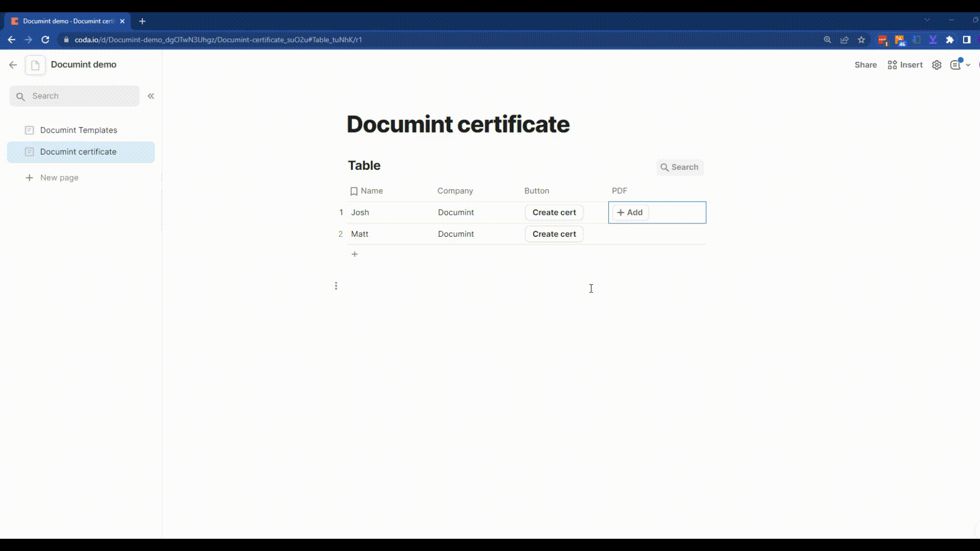Click the address bar URL
The height and width of the screenshot is (551, 980).
pos(218,40)
